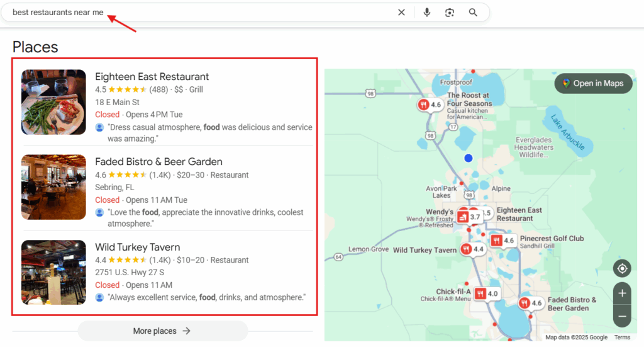Click the Frostproof town label on the map
This screenshot has height=347, width=644.
456,82
